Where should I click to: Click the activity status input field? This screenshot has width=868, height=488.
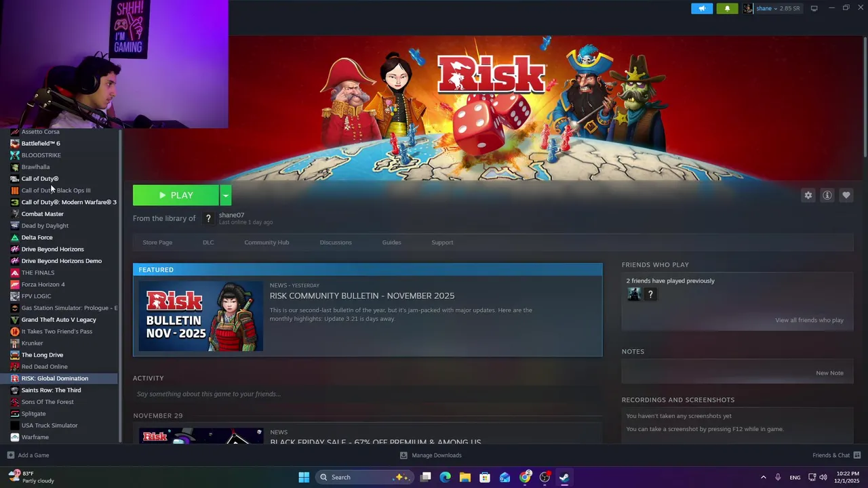368,394
